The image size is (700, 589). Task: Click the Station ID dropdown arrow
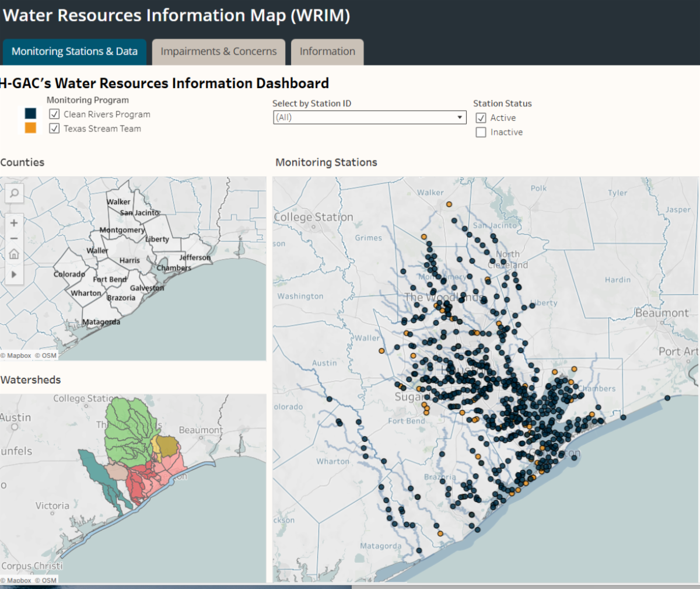[x=460, y=117]
